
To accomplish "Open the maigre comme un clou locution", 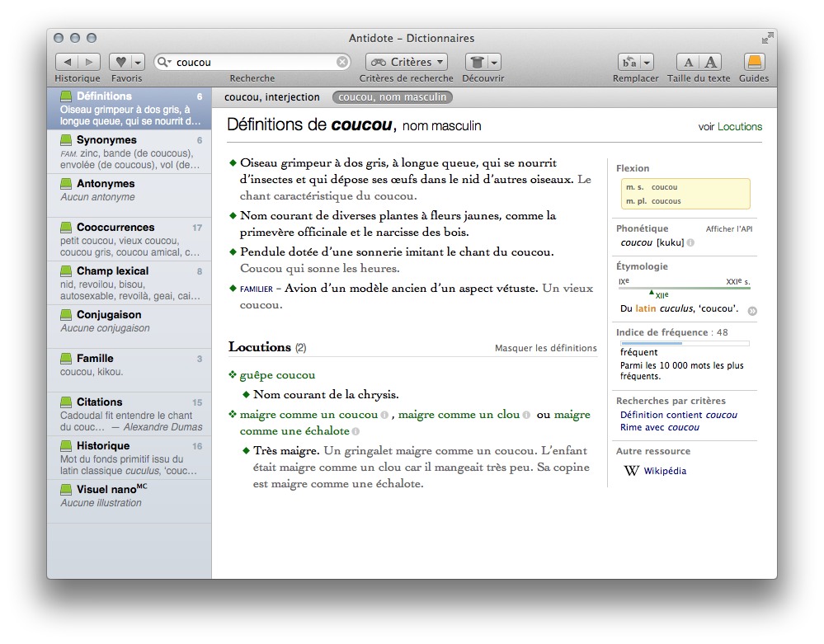I will coord(459,415).
